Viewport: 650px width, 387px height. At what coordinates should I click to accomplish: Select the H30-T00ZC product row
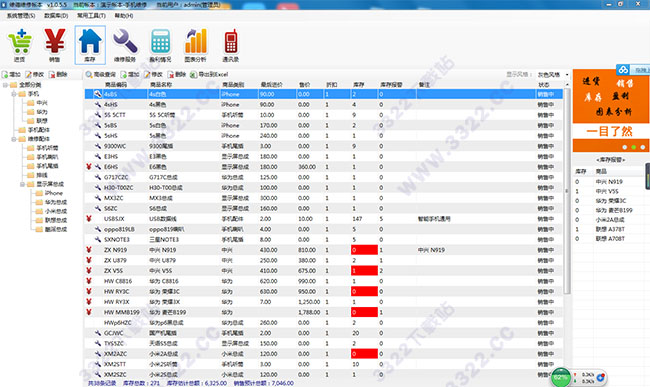(324, 187)
